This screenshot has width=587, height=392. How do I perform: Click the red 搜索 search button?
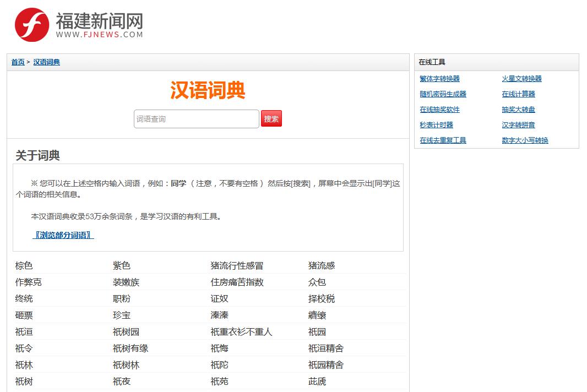[271, 118]
